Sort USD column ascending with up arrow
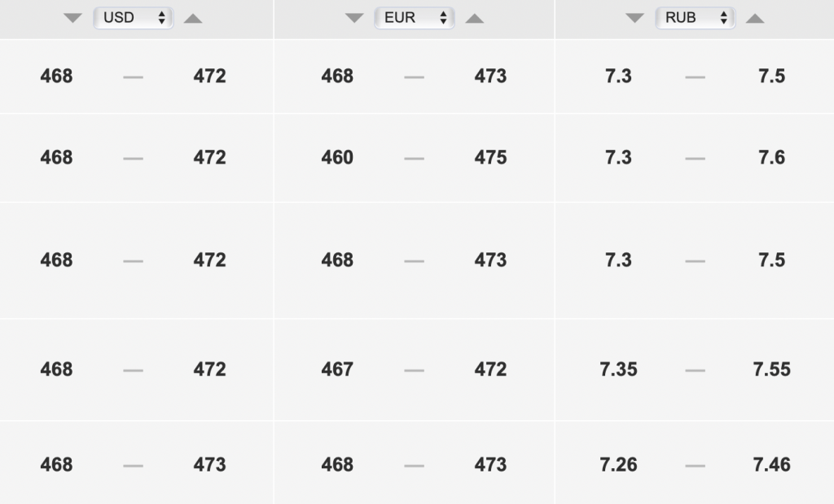Screen dimensions: 834x504 coord(193,18)
